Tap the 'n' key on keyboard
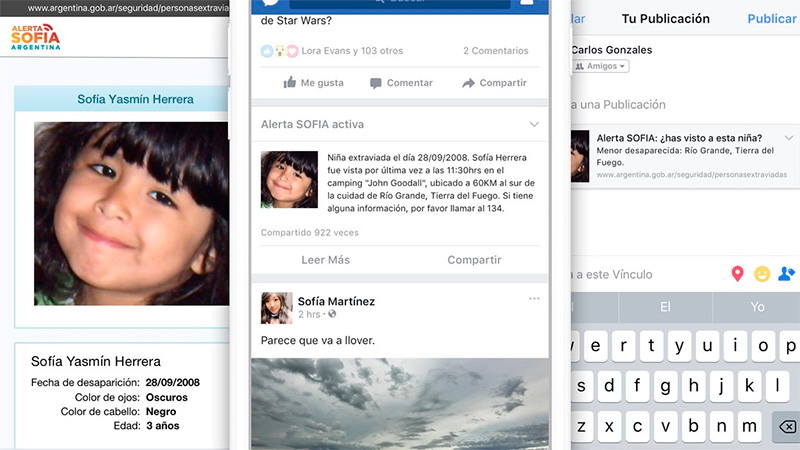Viewport: 800px width, 450px height. point(721,427)
